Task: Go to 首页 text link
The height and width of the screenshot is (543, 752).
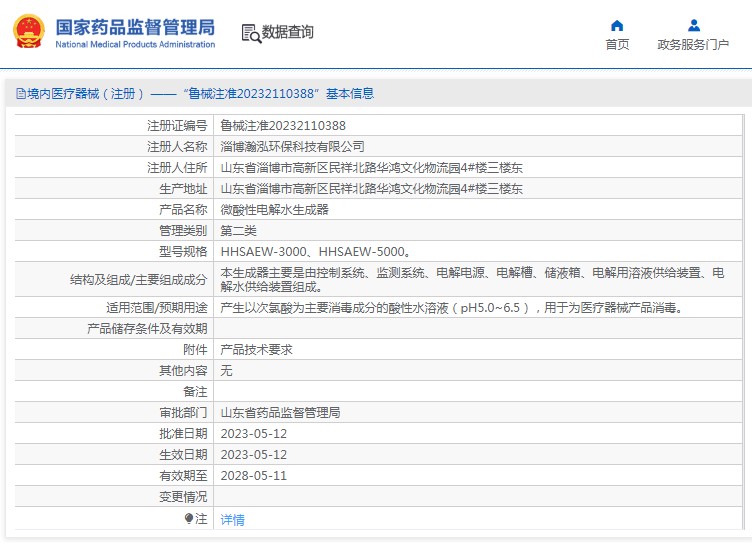Action: coord(617,45)
